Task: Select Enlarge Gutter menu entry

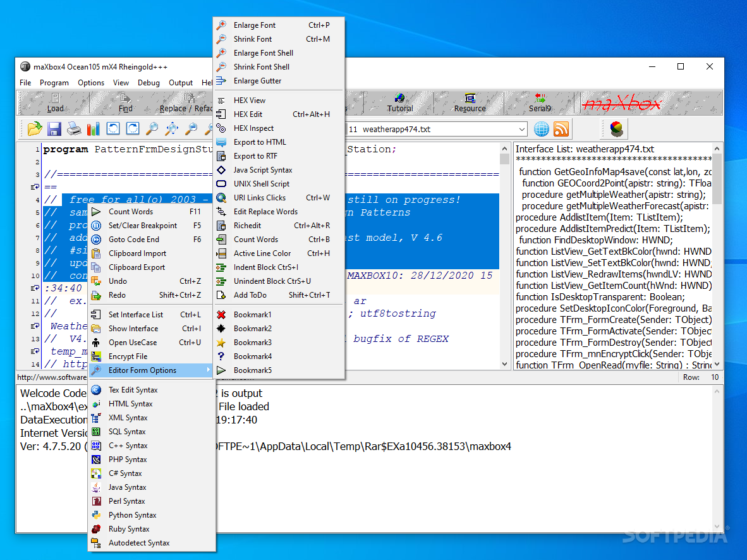Action: pyautogui.click(x=279, y=80)
